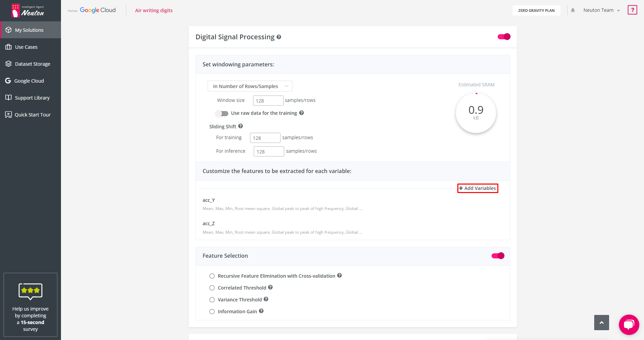
Task: Open Support Library
Action: 30,98
